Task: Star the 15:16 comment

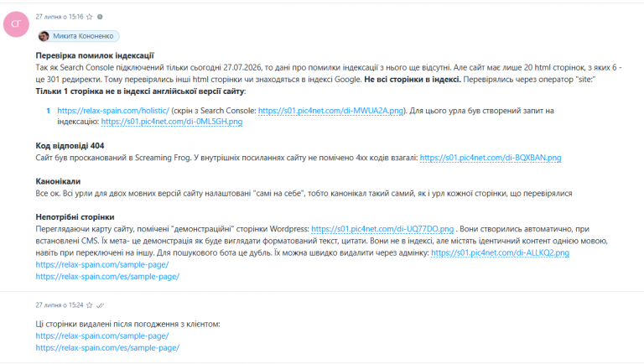Action: 89,17
